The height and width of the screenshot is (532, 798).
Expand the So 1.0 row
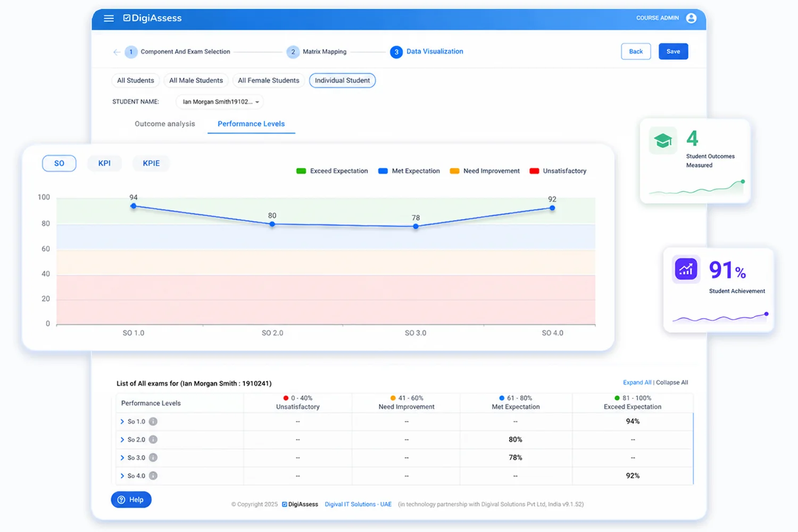tap(122, 421)
